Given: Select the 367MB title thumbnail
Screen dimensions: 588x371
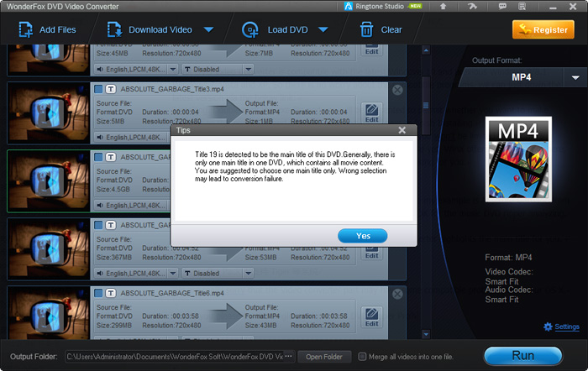Looking at the screenshot, I should coord(49,248).
